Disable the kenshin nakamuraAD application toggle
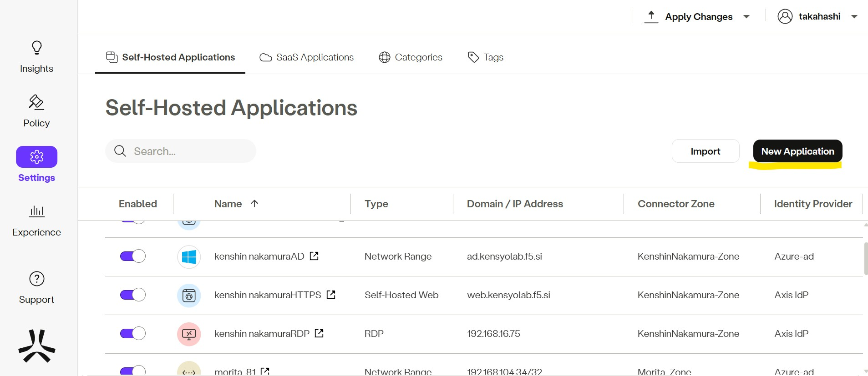This screenshot has width=868, height=376. click(132, 256)
